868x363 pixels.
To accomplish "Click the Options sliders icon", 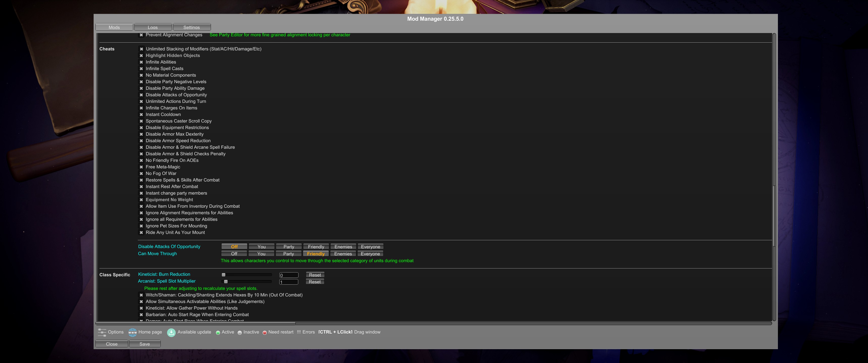I will [102, 332].
